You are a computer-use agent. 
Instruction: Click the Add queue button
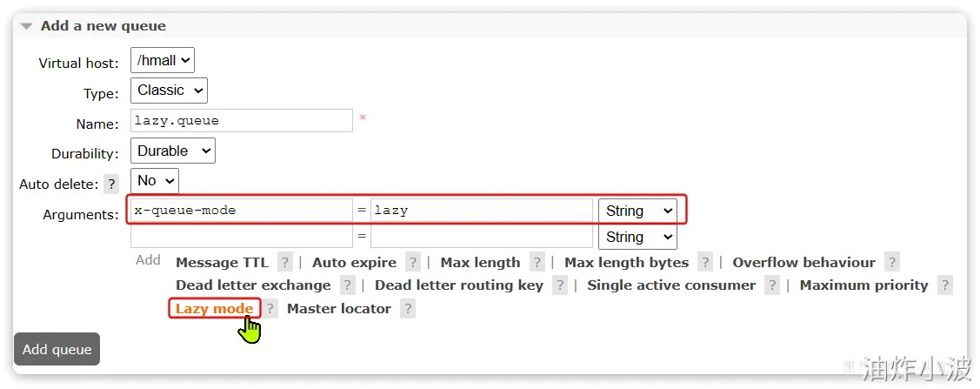coord(57,349)
